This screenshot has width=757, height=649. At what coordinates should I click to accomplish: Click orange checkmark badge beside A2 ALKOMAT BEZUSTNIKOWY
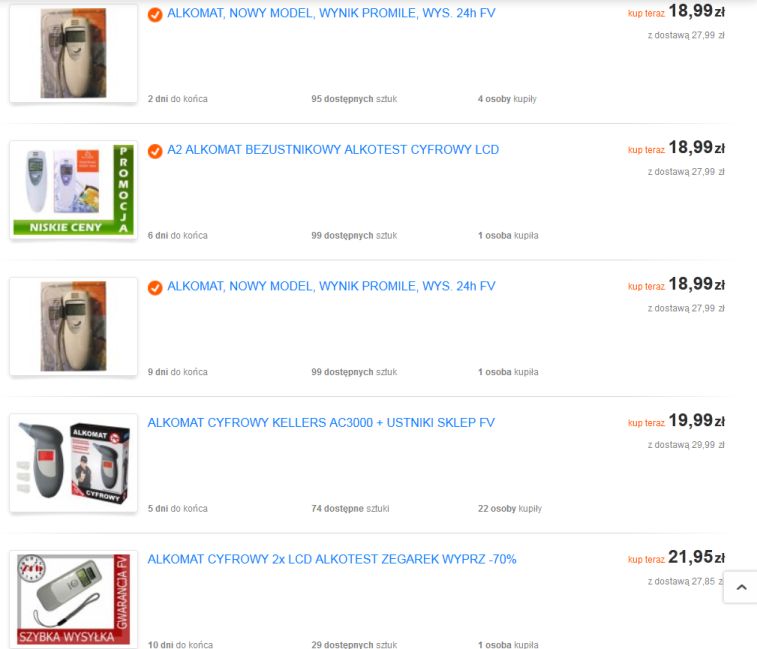coord(155,151)
